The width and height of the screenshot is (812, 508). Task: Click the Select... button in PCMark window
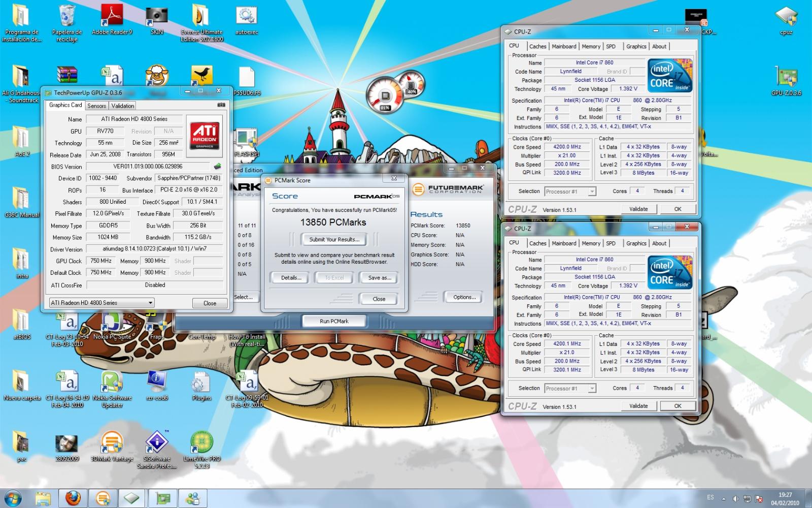click(244, 297)
